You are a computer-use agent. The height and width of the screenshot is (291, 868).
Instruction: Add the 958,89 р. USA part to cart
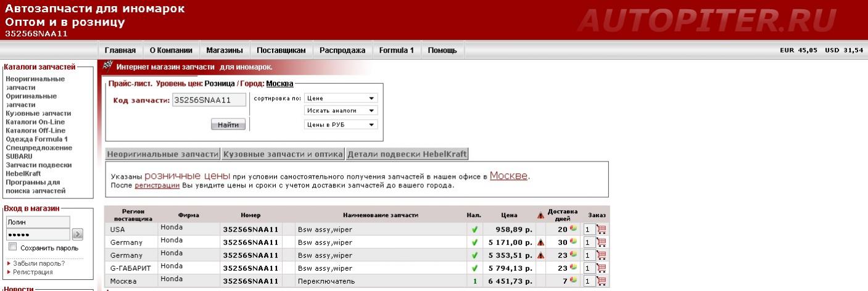point(601,229)
